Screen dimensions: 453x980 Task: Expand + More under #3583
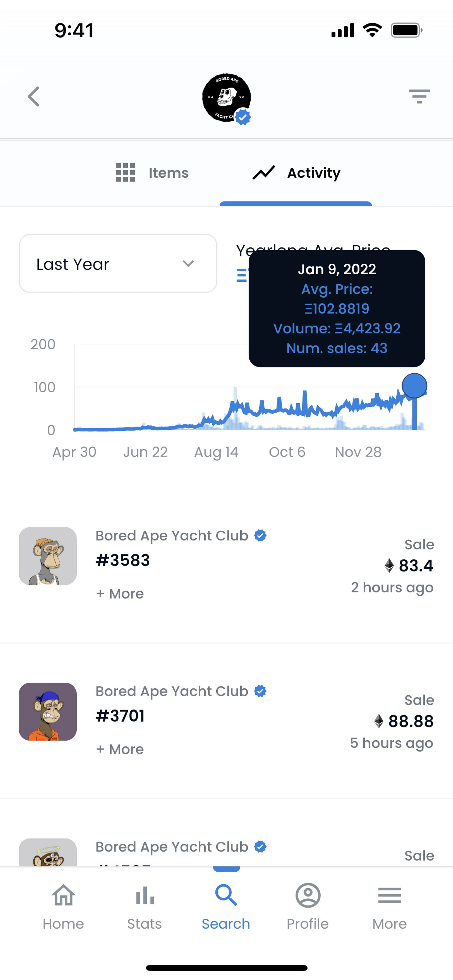click(120, 594)
